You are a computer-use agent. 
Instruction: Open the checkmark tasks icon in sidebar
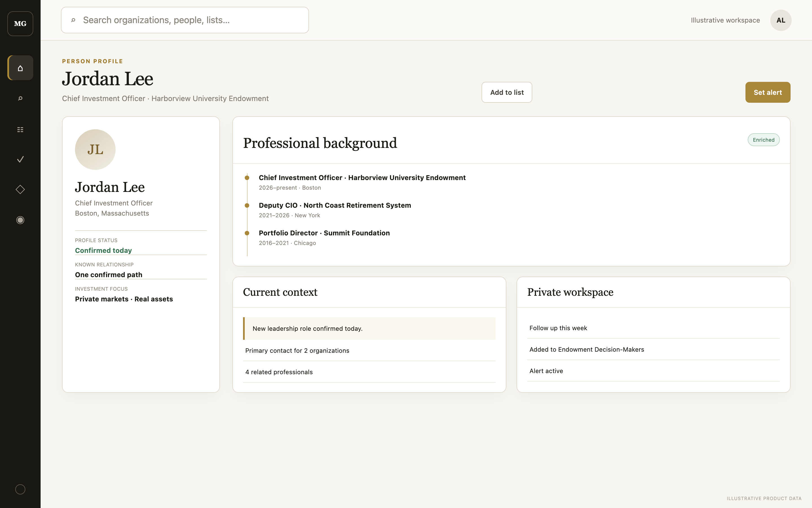point(20,159)
